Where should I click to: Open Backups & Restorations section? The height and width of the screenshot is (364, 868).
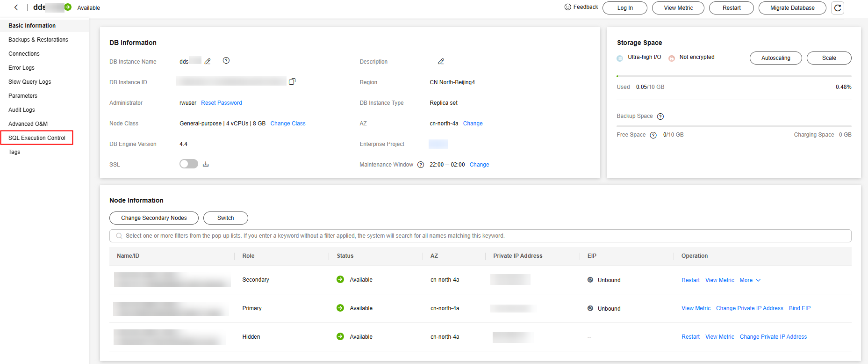(38, 40)
